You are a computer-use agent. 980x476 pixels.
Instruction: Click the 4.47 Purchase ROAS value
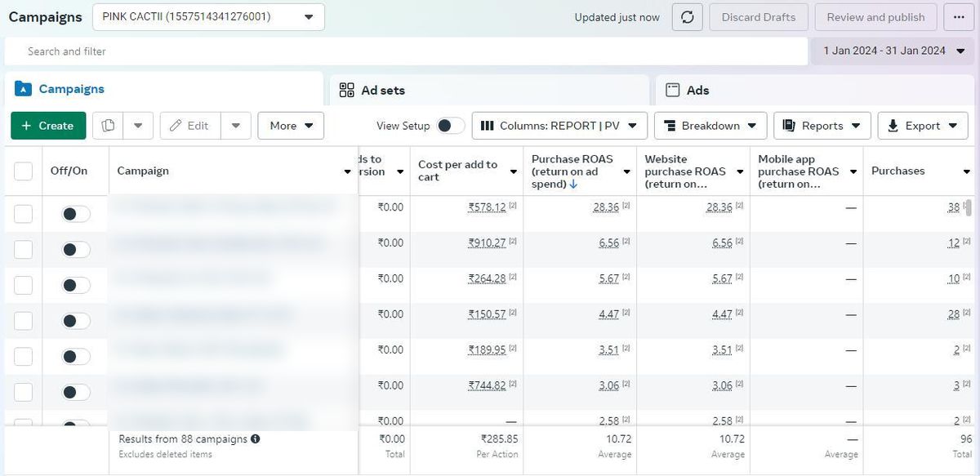[608, 314]
